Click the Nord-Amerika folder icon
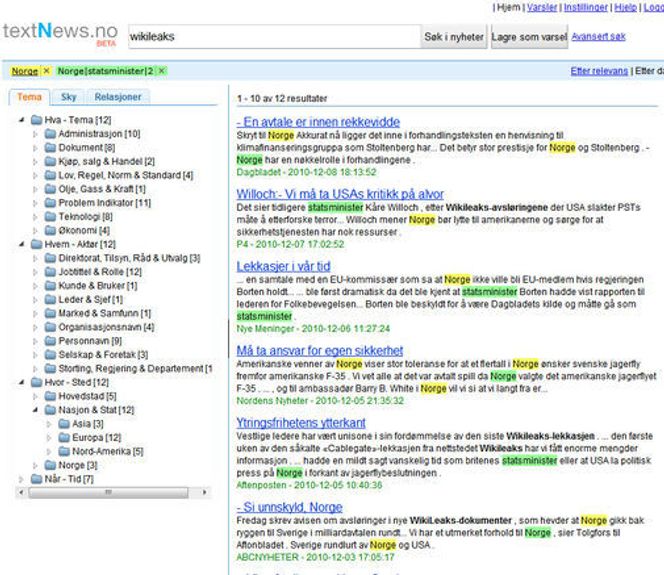 pos(64,451)
